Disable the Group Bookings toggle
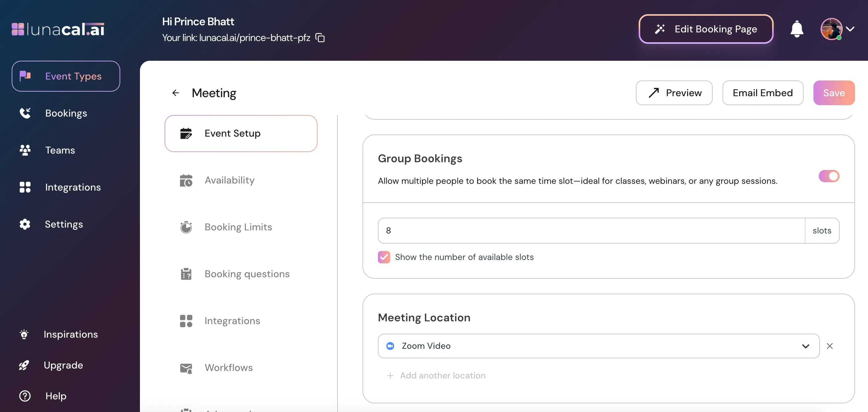The image size is (868, 412). coord(829,176)
